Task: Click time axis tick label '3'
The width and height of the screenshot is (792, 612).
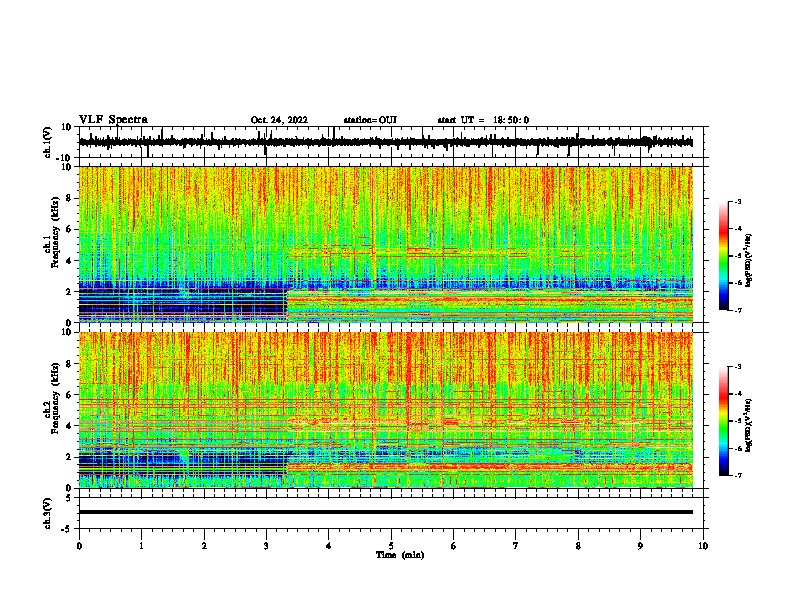Action: click(x=266, y=546)
